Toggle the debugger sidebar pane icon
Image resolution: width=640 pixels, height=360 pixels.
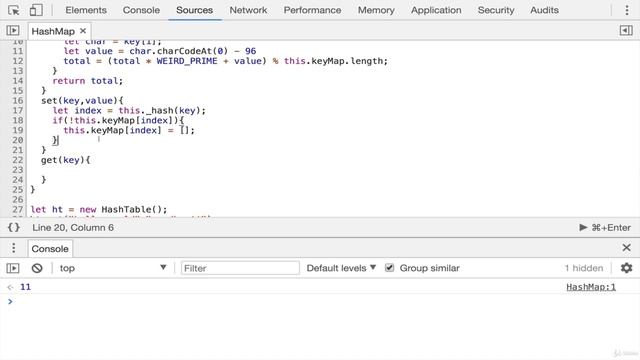[626, 31]
